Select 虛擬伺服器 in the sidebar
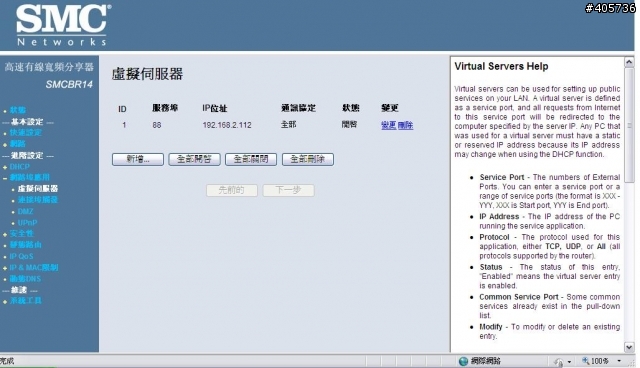Viewport: 640px width, 368px height. (x=38, y=188)
